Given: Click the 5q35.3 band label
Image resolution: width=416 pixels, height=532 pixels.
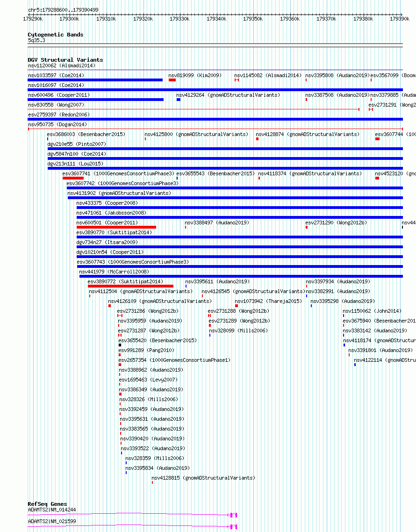Looking at the screenshot, I should pos(36,40).
